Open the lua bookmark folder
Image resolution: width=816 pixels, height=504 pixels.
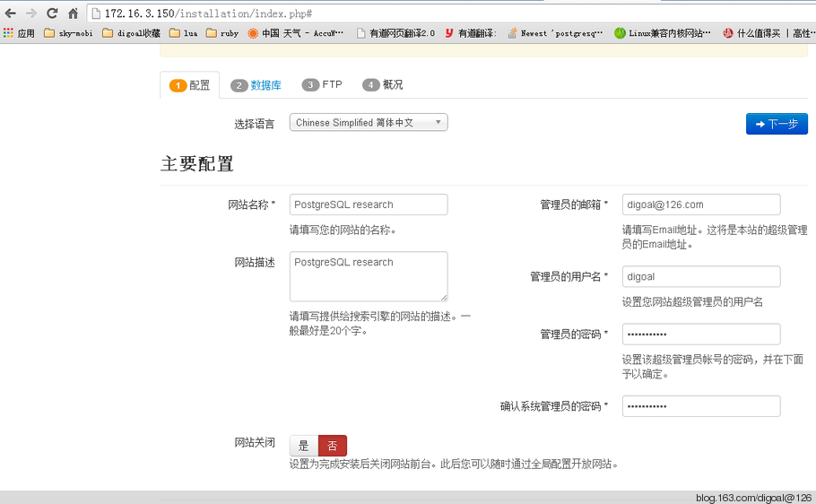coord(184,33)
